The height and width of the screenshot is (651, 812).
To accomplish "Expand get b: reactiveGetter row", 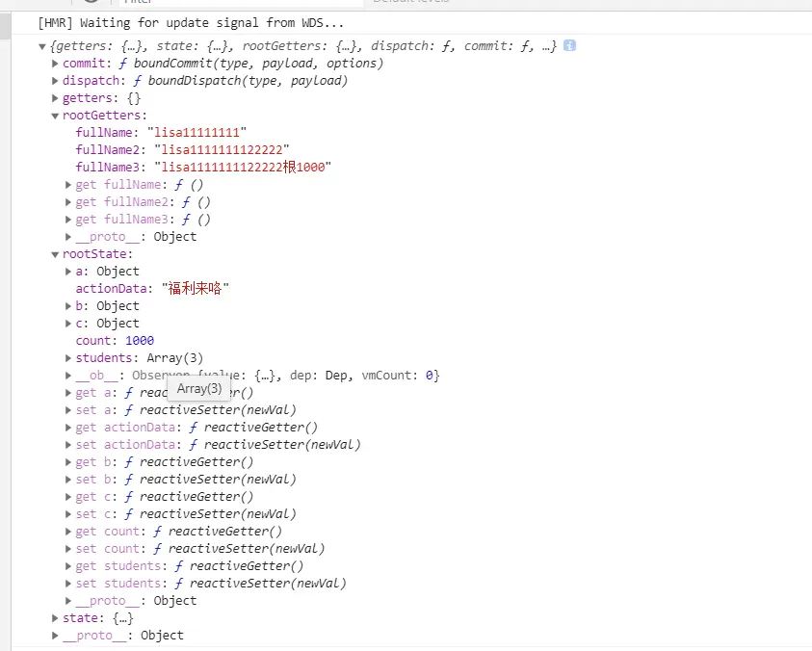I will 67,462.
